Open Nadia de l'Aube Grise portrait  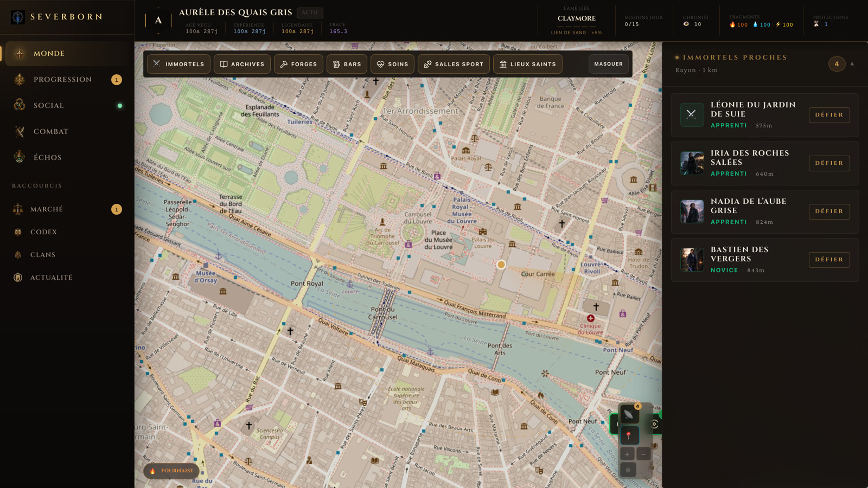[692, 211]
